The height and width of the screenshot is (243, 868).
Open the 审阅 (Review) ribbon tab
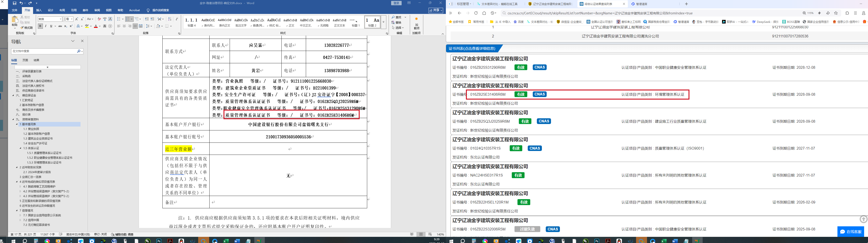click(97, 11)
